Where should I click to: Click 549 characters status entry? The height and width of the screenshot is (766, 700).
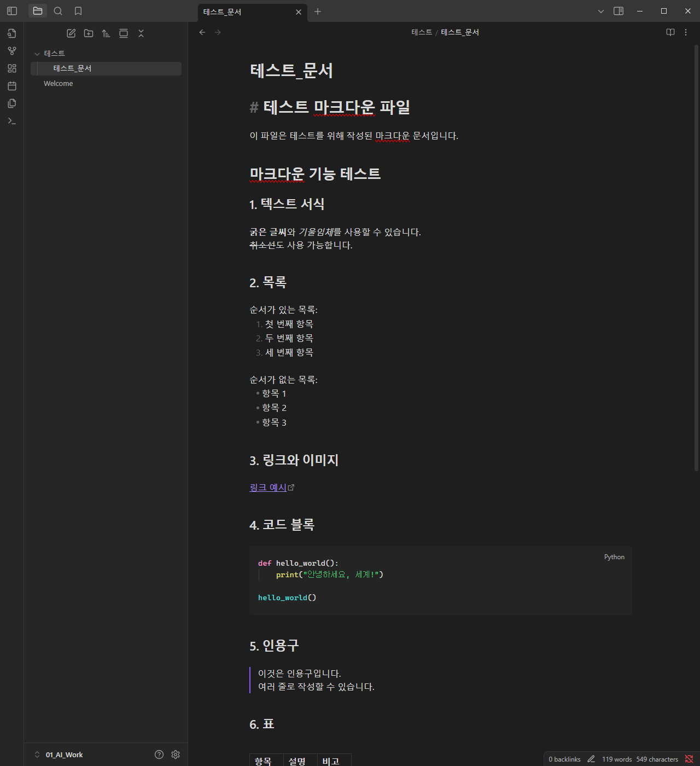pos(657,759)
